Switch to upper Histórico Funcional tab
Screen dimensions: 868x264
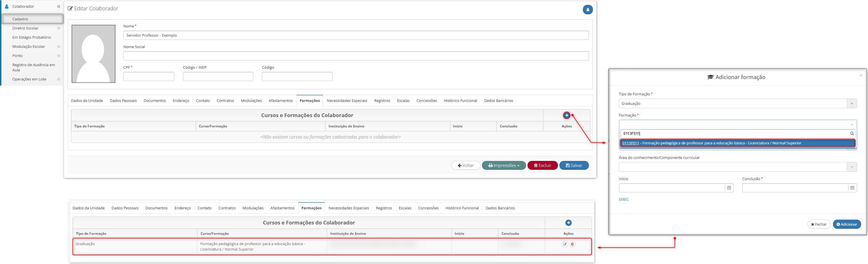[460, 101]
